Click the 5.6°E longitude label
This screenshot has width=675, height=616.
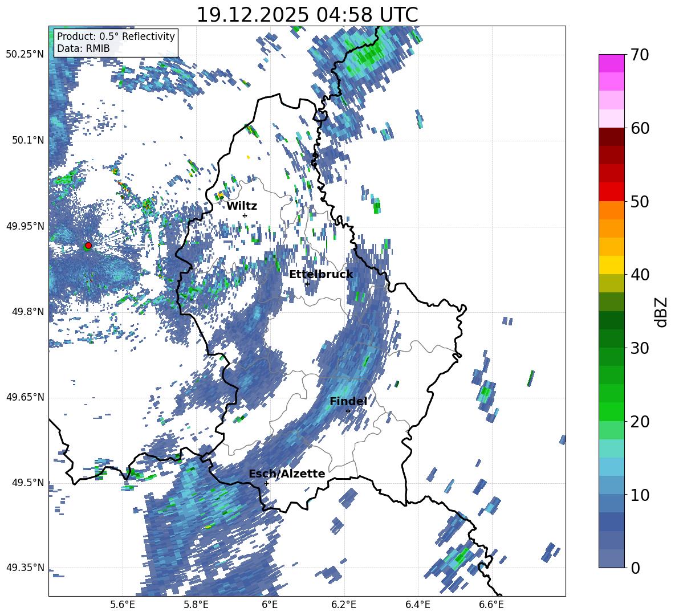pos(123,605)
